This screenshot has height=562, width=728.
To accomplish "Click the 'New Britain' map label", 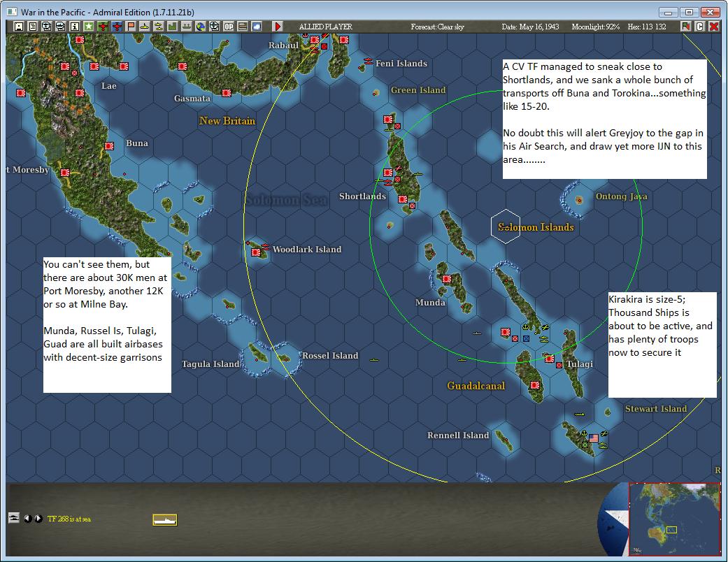I will pos(227,121).
